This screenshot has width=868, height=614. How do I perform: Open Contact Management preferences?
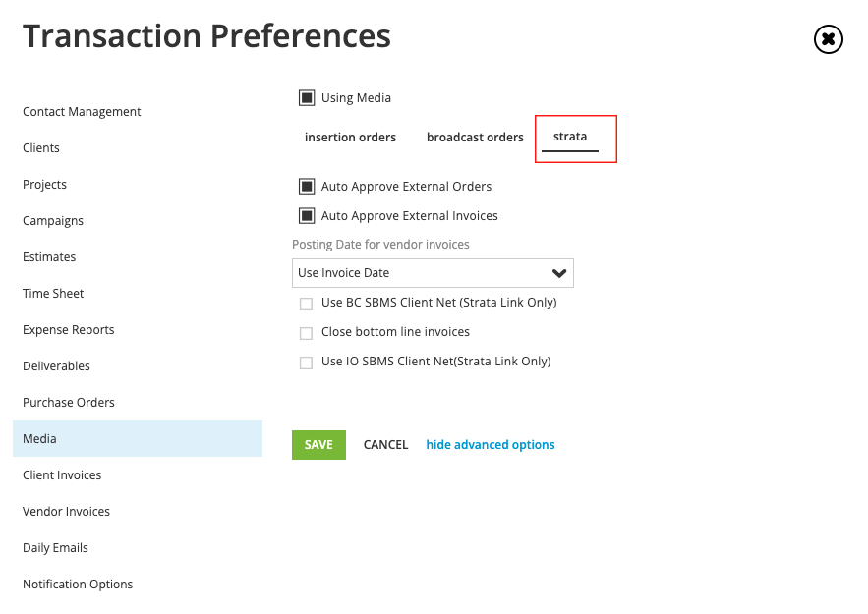82,112
